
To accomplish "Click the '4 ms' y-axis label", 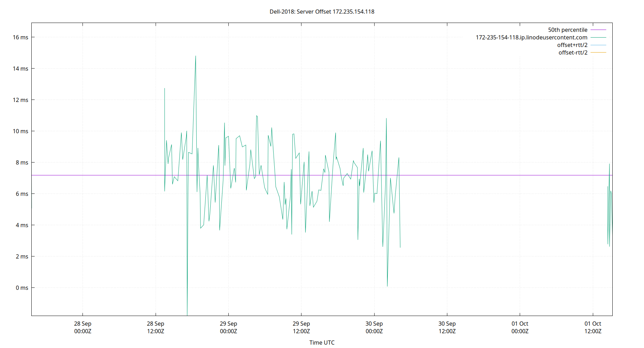I will [x=22, y=225].
